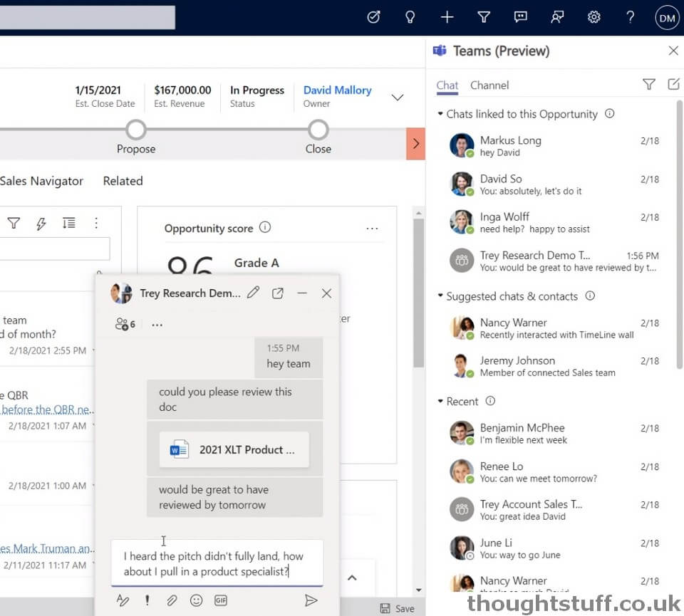684x616 pixels.
Task: Pop out the Trey Research chat window
Action: (277, 293)
